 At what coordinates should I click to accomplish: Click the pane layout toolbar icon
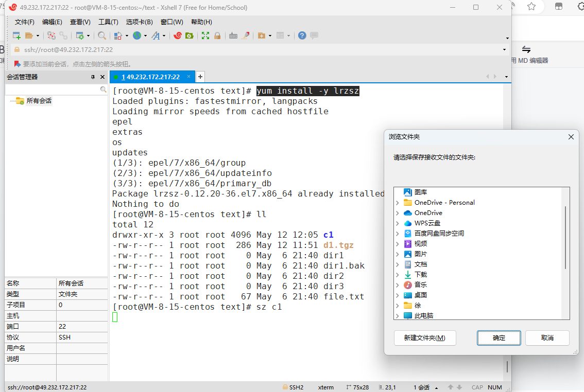pos(280,35)
